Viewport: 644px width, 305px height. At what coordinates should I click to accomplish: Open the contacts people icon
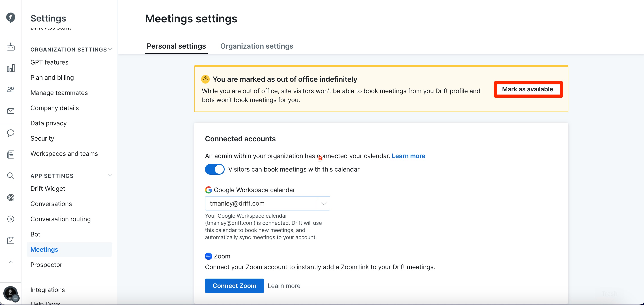click(x=11, y=89)
